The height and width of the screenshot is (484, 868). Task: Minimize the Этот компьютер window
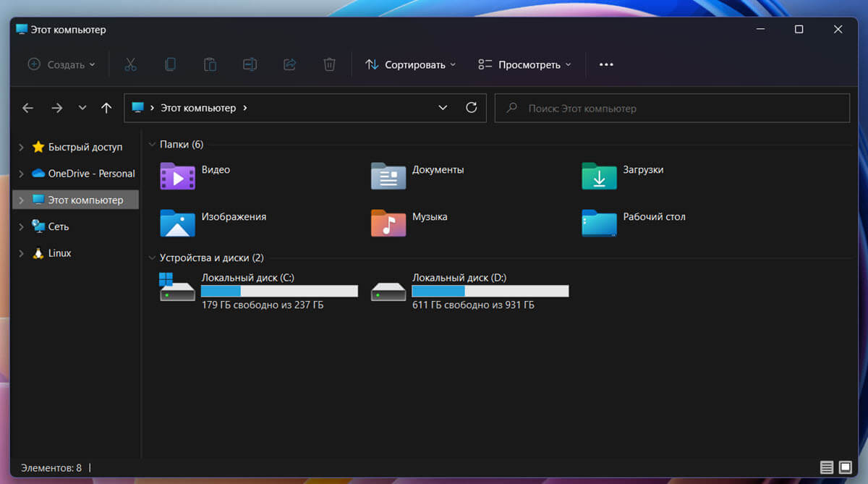760,30
